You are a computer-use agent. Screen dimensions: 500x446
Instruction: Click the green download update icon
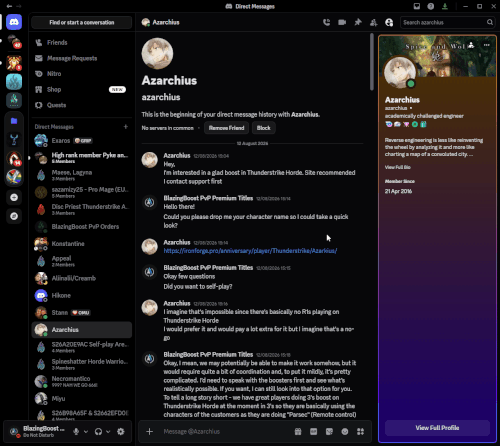coord(445,6)
